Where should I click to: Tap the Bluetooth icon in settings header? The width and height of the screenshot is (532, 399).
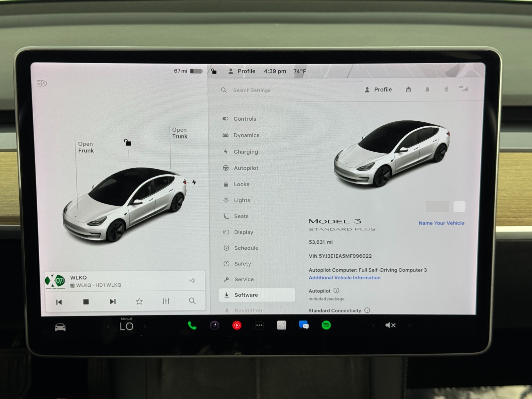tap(446, 89)
